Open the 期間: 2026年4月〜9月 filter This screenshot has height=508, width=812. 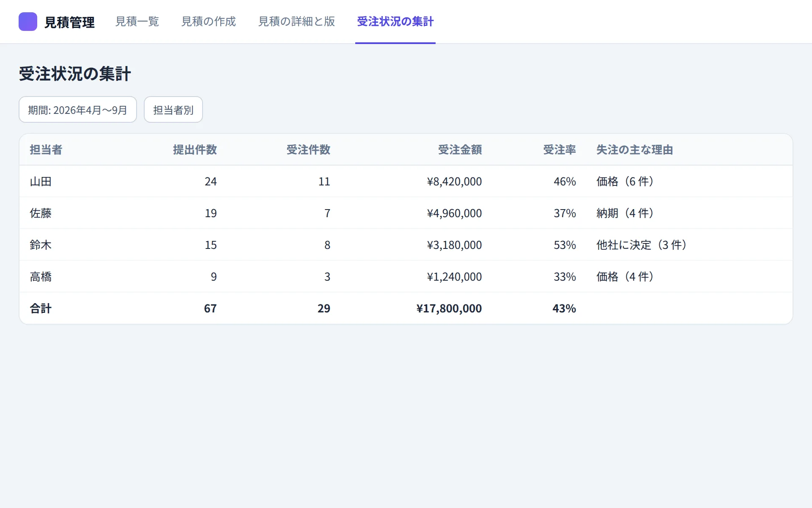pyautogui.click(x=78, y=110)
